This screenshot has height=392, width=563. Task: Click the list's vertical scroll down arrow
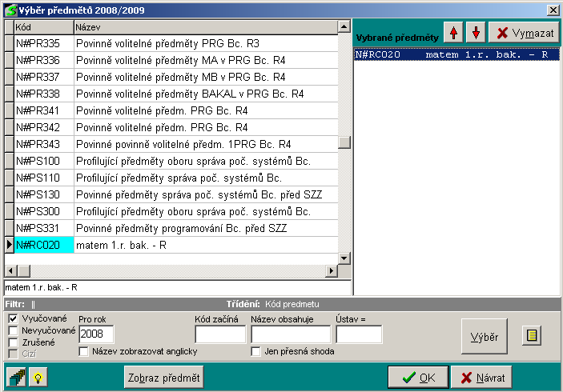pyautogui.click(x=344, y=258)
